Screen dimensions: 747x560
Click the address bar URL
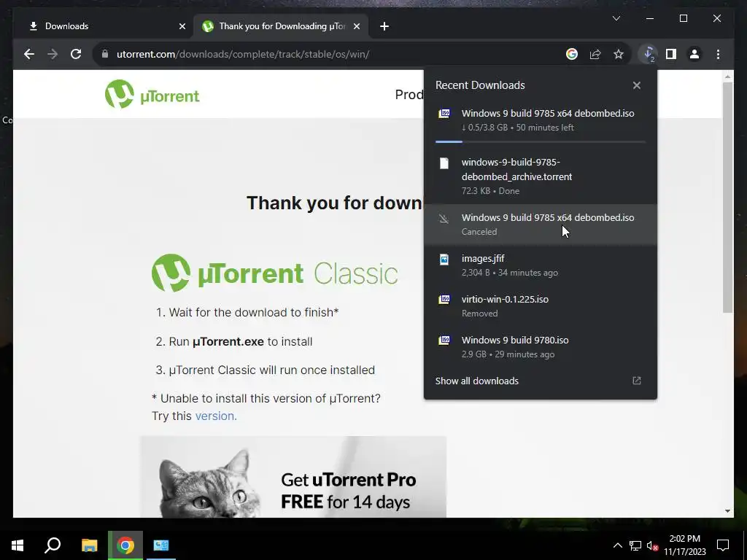(243, 54)
